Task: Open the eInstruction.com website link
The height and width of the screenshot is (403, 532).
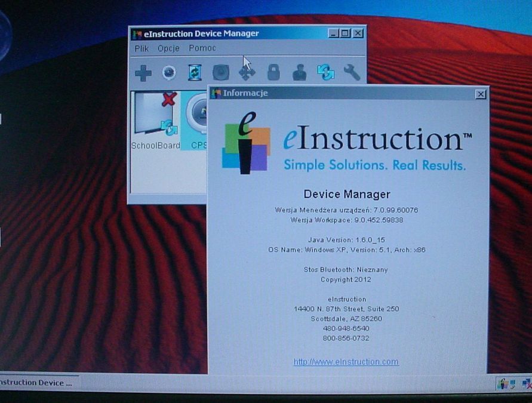Action: pos(346,362)
